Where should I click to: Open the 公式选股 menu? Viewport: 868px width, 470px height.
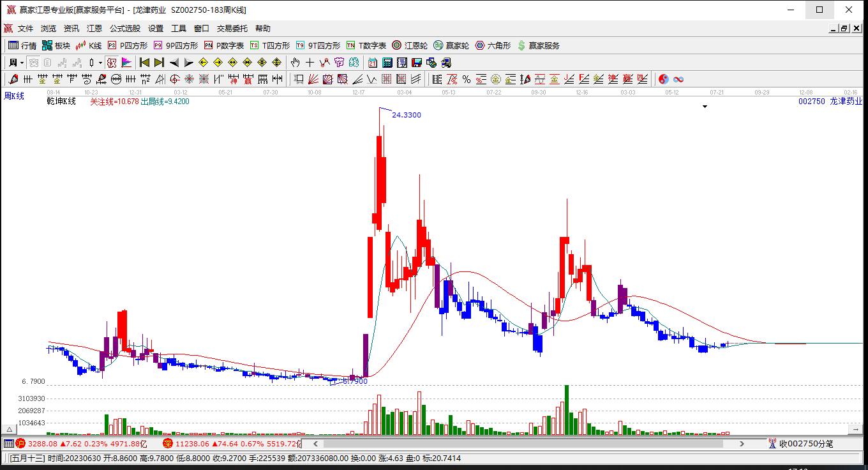click(x=125, y=28)
